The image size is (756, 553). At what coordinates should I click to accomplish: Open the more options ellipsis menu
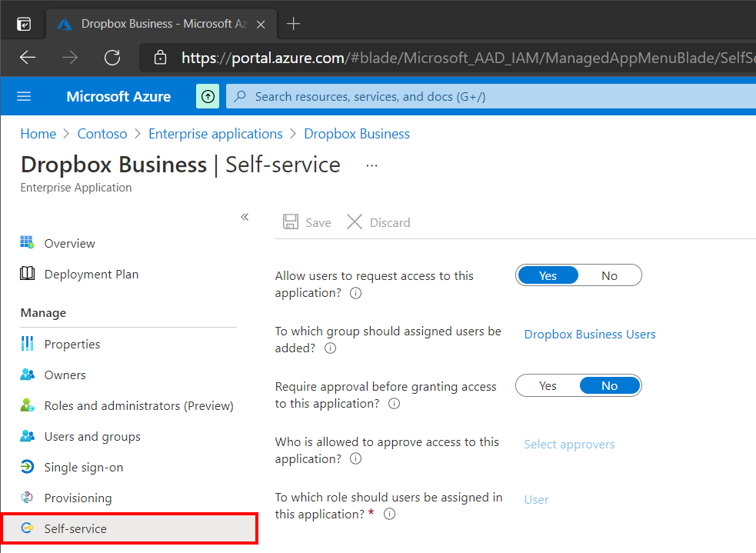(371, 166)
